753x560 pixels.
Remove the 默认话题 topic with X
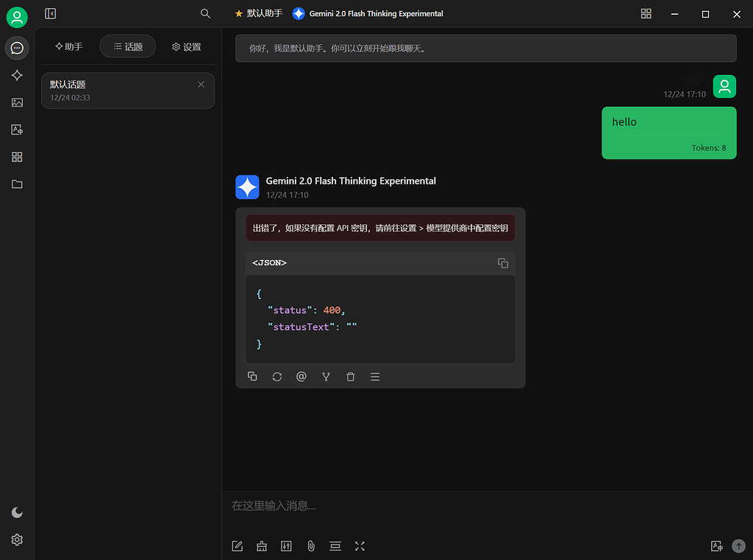click(x=201, y=85)
